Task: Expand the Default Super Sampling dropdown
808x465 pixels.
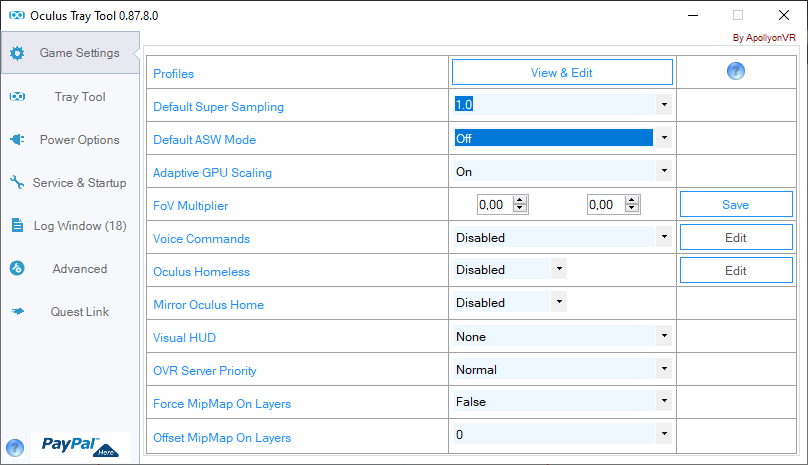Action: 664,105
